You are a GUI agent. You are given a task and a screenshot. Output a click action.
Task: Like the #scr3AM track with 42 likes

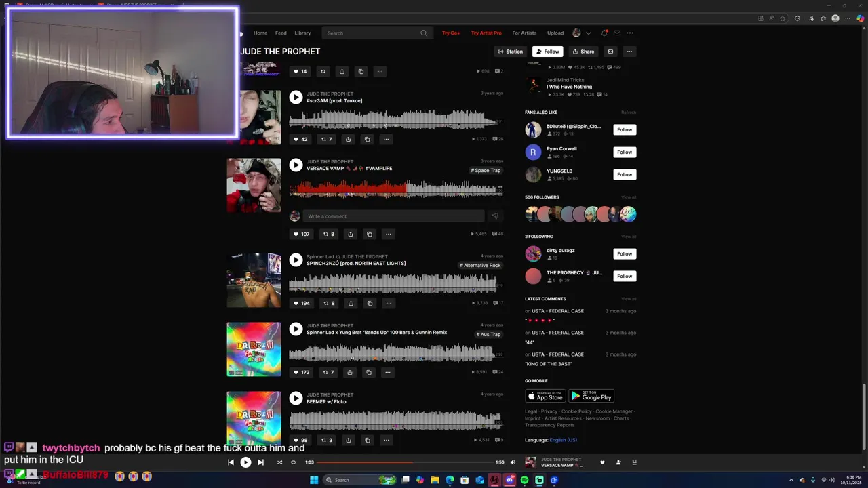tap(300, 139)
